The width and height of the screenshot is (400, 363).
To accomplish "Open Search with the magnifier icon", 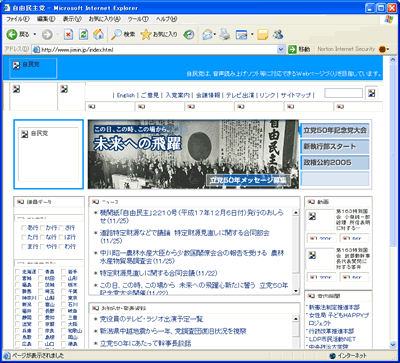I will [x=123, y=34].
